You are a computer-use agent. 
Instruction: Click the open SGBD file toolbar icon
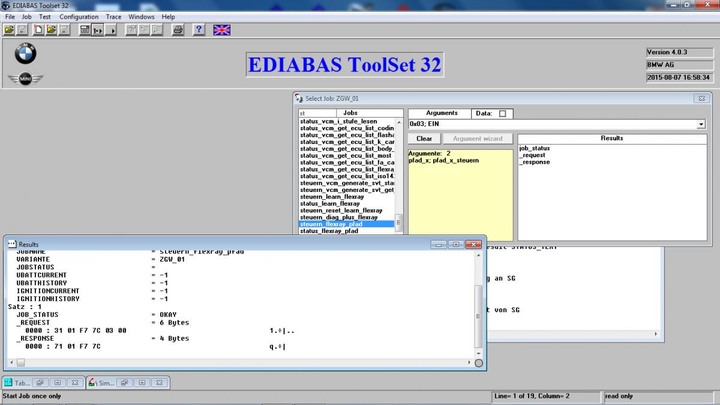pos(9,30)
